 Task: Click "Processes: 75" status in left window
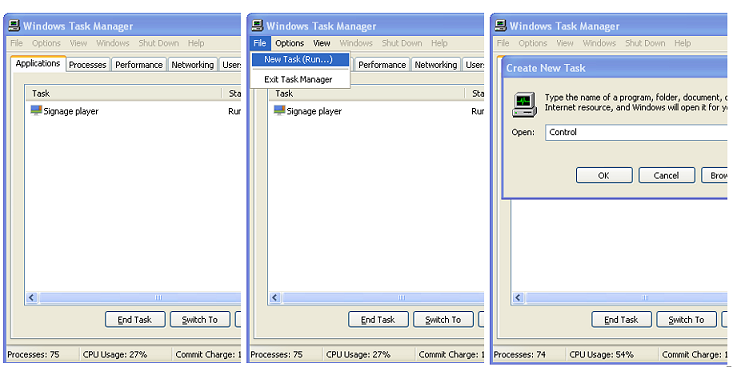pyautogui.click(x=34, y=355)
